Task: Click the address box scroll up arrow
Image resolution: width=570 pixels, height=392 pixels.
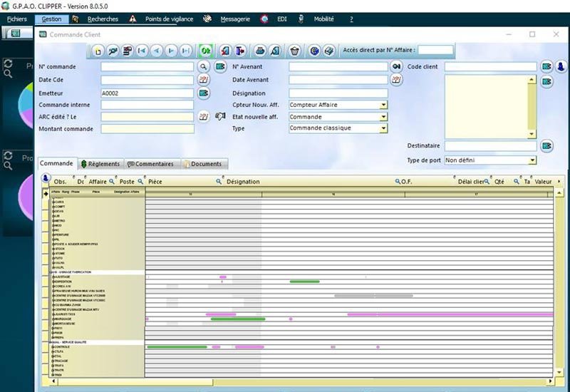Action: (532, 80)
